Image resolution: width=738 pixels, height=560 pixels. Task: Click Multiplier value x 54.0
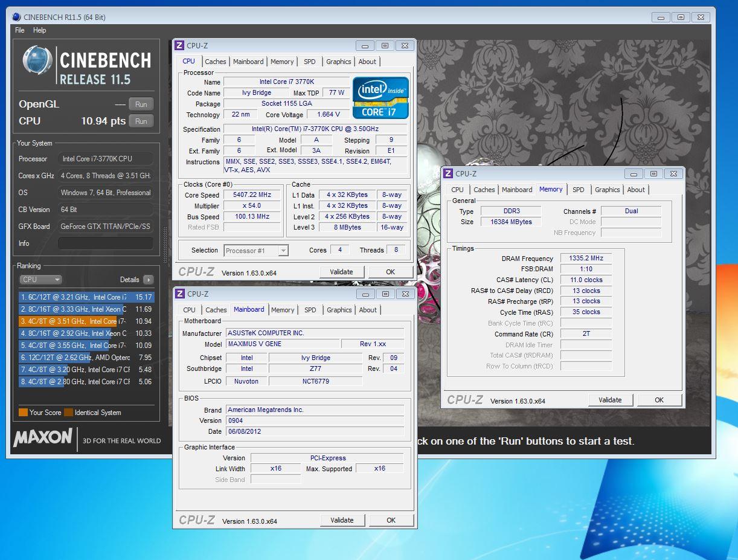pyautogui.click(x=252, y=206)
